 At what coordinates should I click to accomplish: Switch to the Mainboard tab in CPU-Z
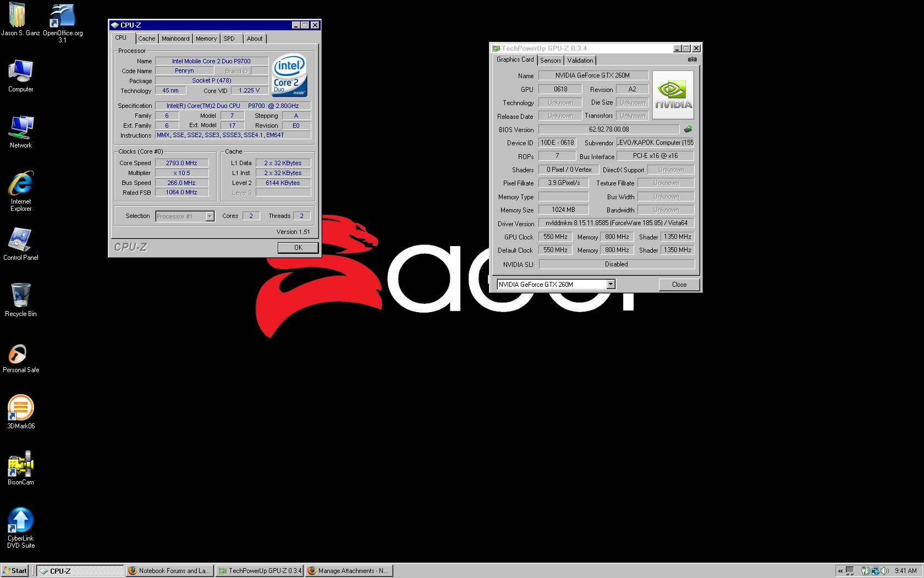tap(175, 39)
